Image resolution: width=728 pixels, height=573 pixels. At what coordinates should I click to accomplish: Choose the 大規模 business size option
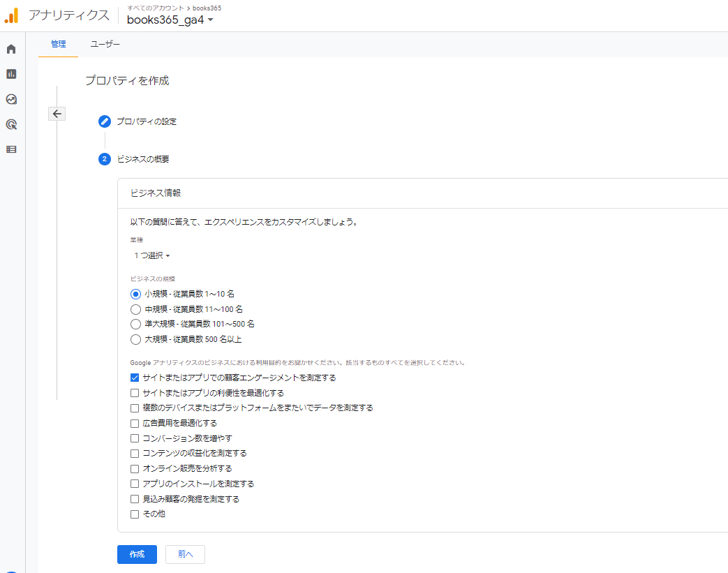[135, 339]
